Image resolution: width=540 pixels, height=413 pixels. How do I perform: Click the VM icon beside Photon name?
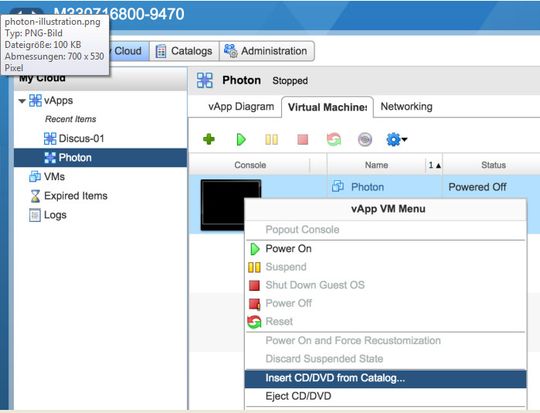pos(338,186)
